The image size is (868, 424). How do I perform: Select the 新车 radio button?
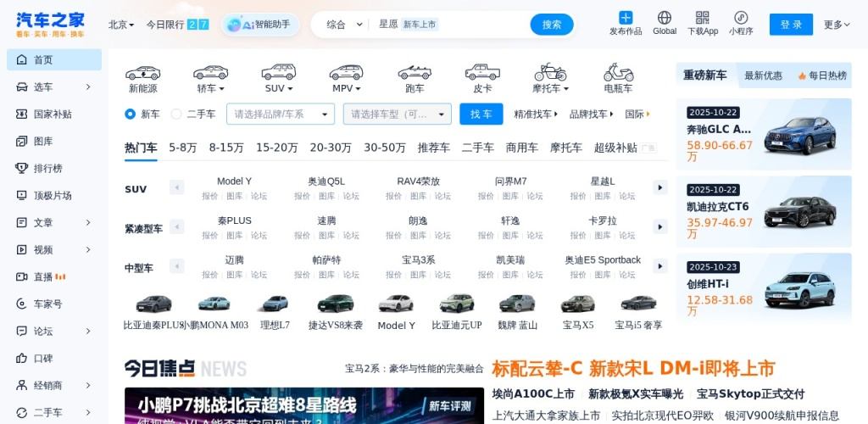(131, 114)
